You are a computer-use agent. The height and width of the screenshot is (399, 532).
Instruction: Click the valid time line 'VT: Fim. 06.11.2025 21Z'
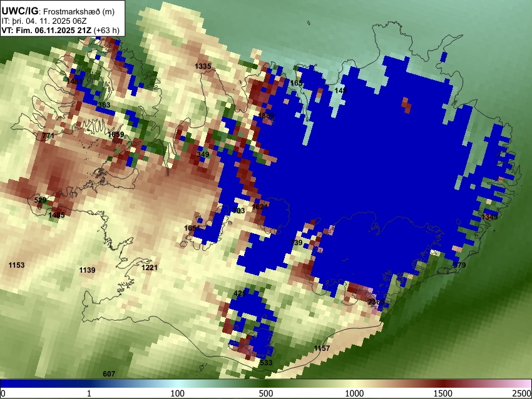click(x=46, y=30)
